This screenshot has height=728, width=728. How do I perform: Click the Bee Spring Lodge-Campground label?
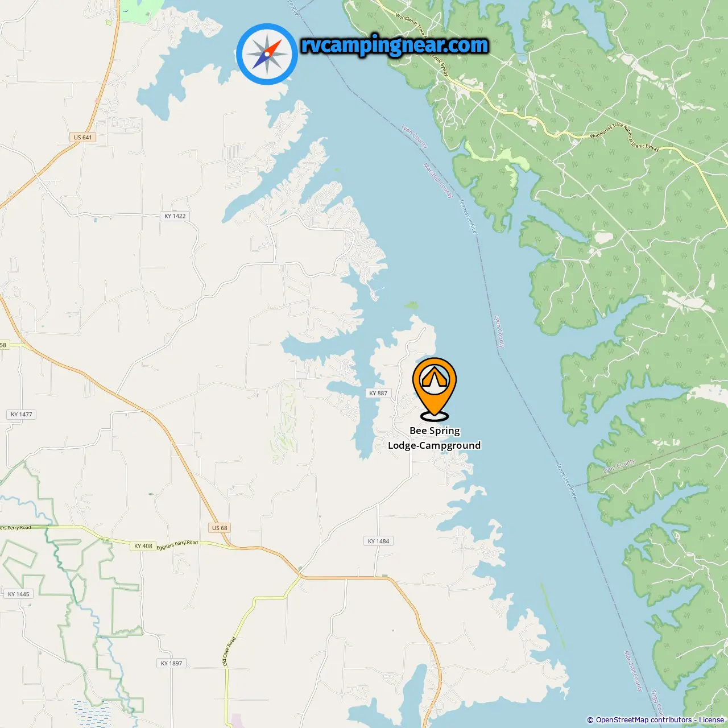435,438
